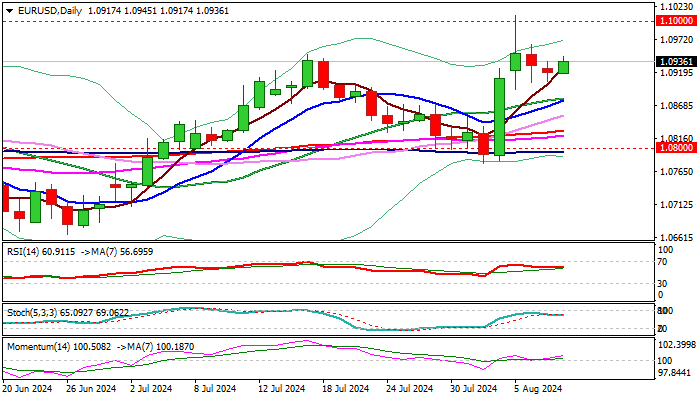The height and width of the screenshot is (400, 700).
Task: Click the 1.10230 price axis value
Action: [678, 6]
